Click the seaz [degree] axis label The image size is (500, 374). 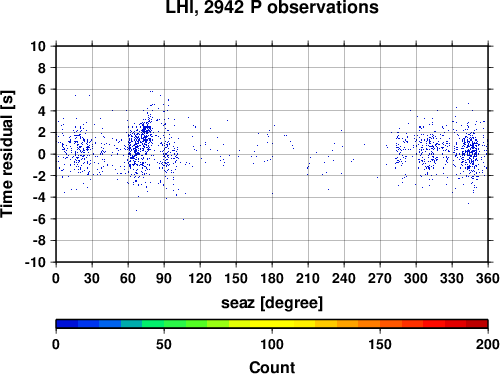point(272,303)
